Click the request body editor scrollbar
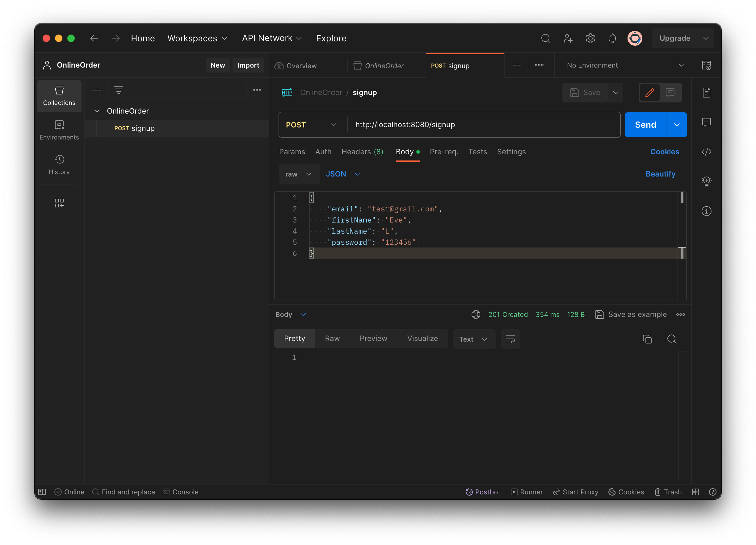Screen dimensions: 756x545 pyautogui.click(x=682, y=198)
